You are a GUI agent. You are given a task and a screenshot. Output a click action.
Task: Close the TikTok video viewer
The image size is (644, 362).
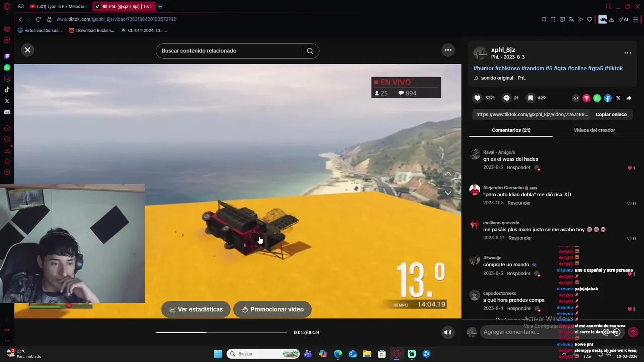coord(28,50)
